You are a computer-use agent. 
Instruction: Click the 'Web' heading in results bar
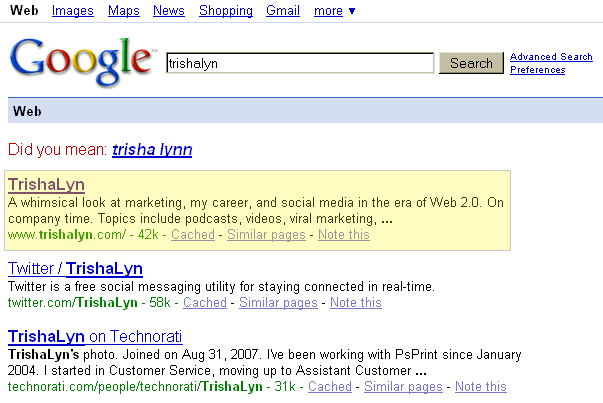27,112
